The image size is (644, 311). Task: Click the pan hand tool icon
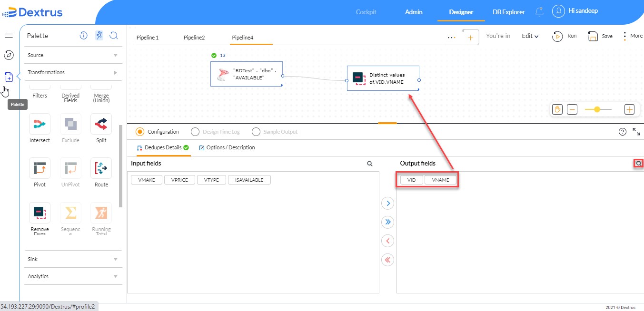point(558,109)
